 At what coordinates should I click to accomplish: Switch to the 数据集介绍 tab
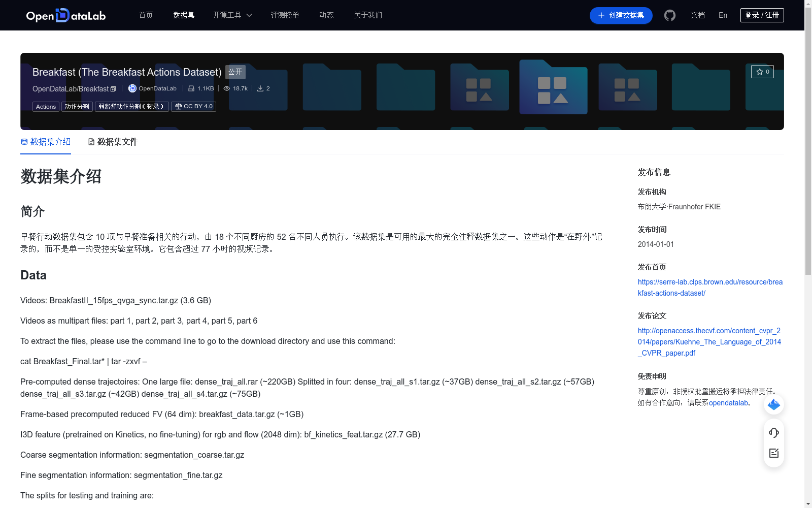point(46,142)
